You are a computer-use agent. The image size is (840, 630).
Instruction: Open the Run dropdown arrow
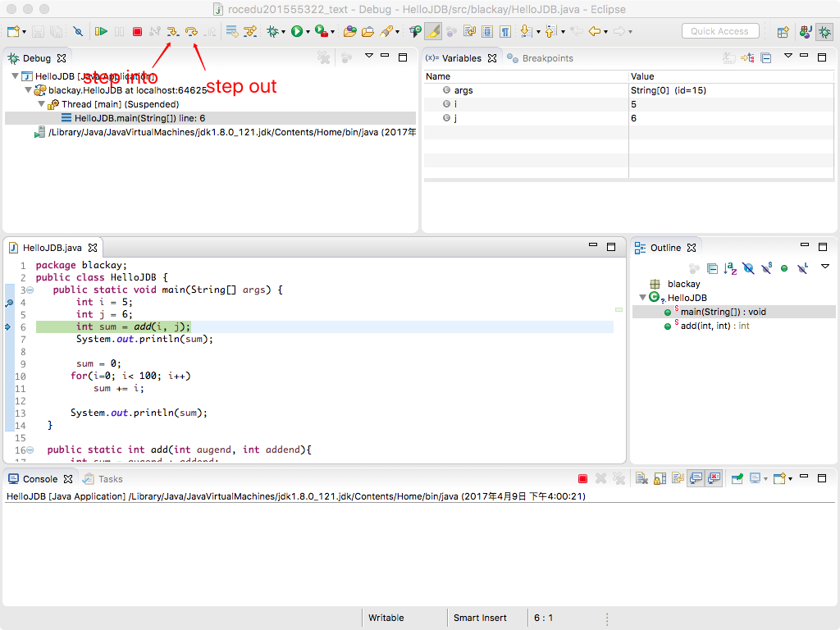[x=308, y=32]
